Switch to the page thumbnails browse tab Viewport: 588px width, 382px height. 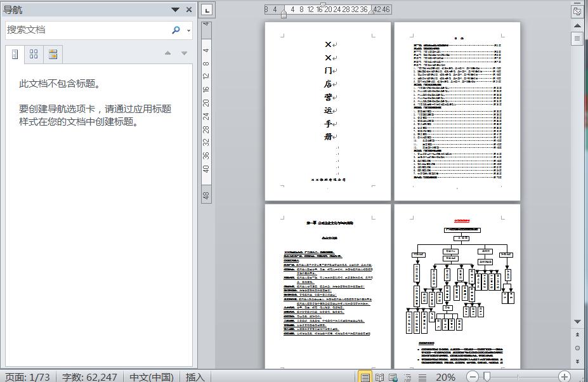click(34, 55)
